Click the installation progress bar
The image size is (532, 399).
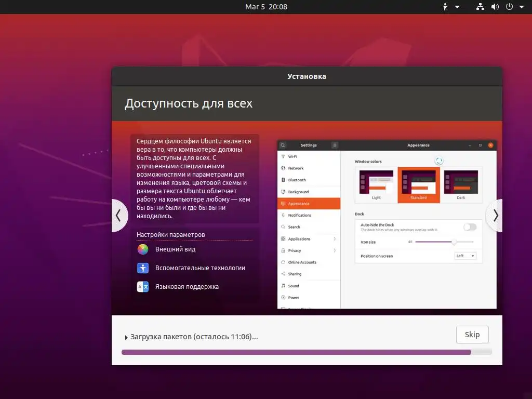point(307,352)
